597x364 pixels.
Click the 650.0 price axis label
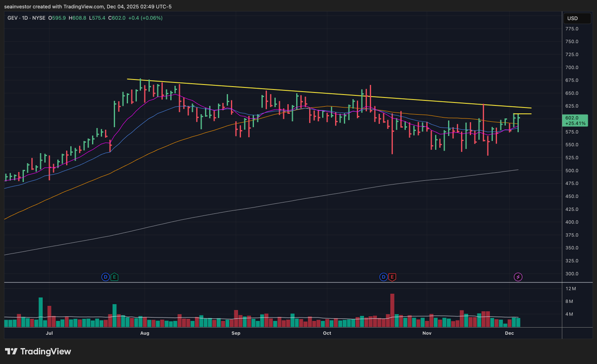(x=572, y=93)
